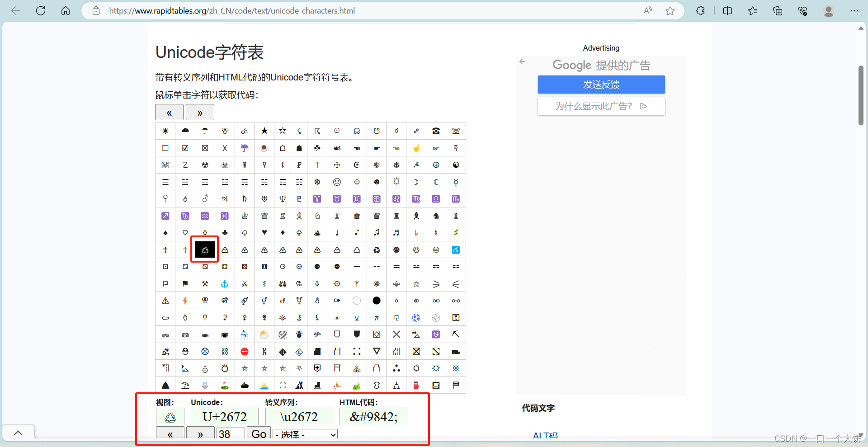Select the warning triangle sign

(165, 301)
